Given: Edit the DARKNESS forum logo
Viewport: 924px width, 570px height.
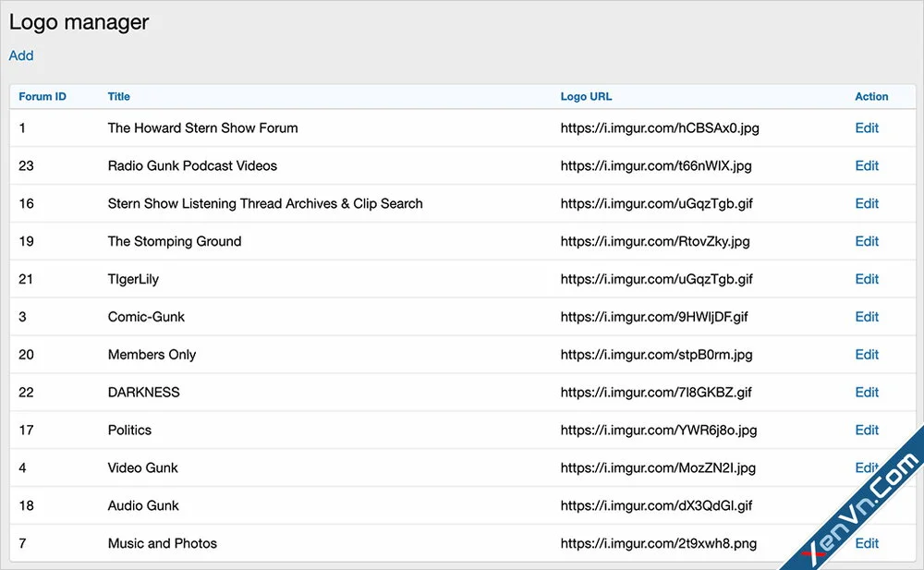Looking at the screenshot, I should click(x=866, y=392).
